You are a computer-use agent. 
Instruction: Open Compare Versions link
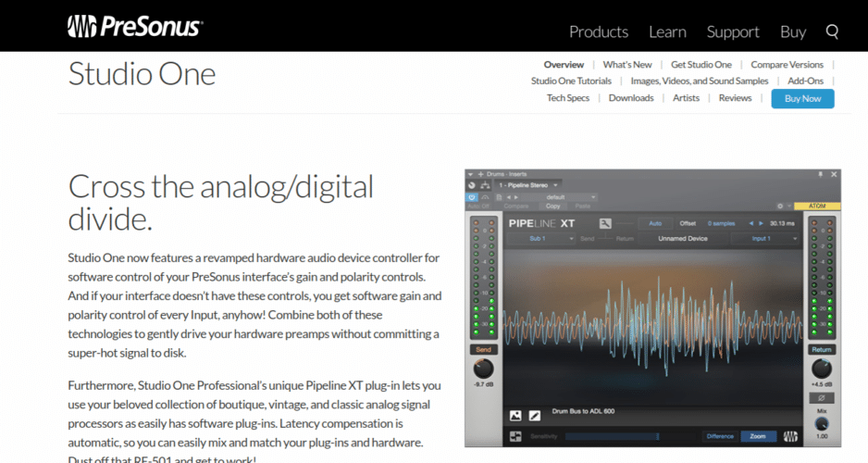(787, 65)
